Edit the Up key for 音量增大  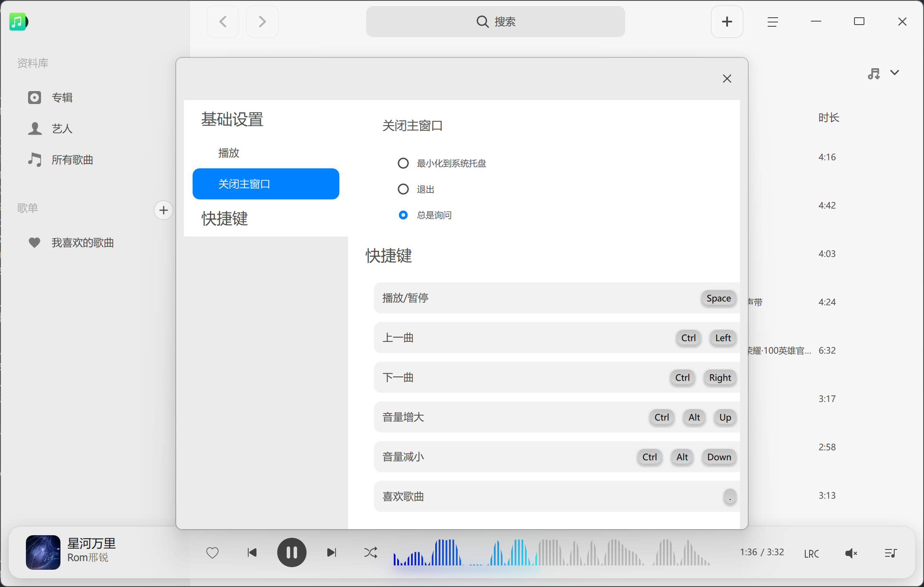coord(725,417)
